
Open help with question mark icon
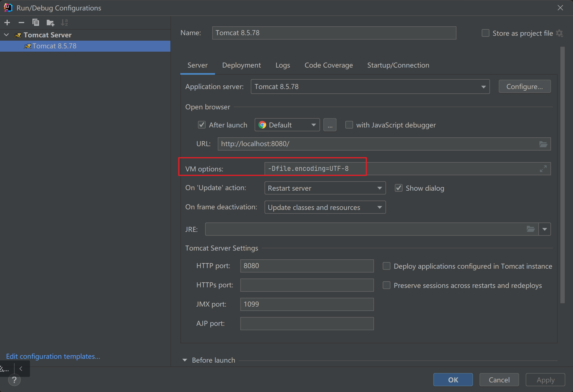pyautogui.click(x=14, y=380)
